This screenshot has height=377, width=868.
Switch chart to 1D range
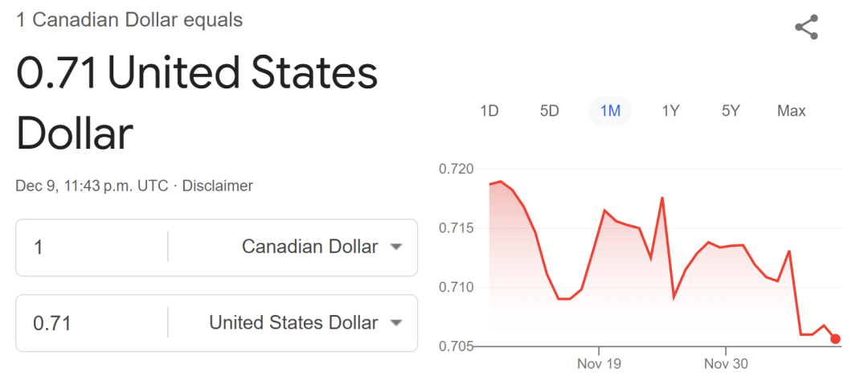point(489,111)
